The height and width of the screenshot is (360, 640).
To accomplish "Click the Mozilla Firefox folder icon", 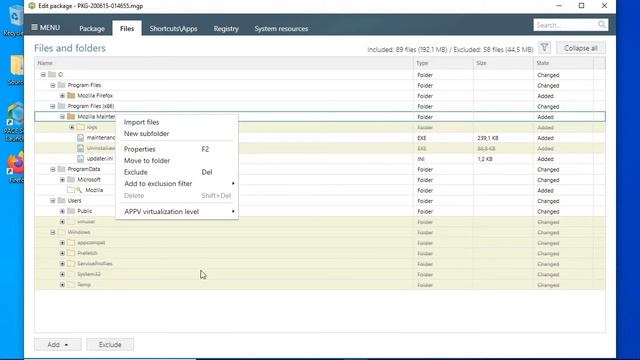I will [71, 96].
